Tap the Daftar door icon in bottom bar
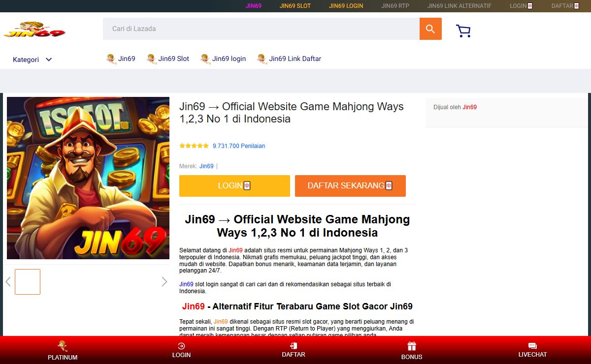 pyautogui.click(x=294, y=345)
